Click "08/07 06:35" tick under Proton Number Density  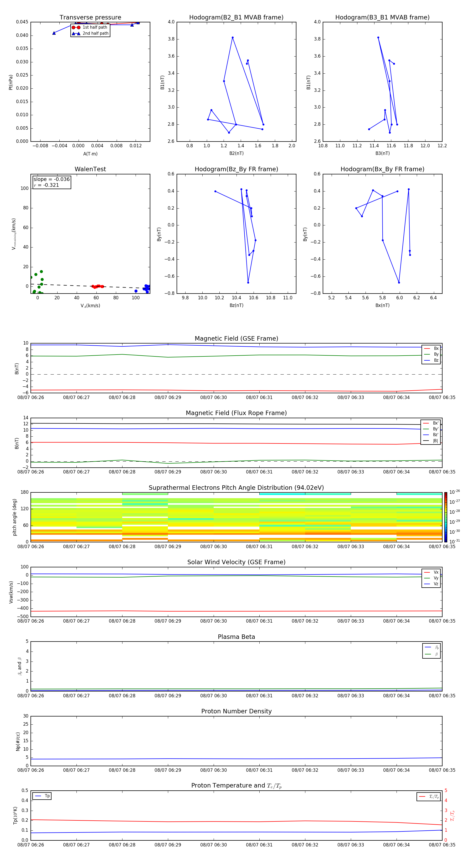tap(442, 771)
